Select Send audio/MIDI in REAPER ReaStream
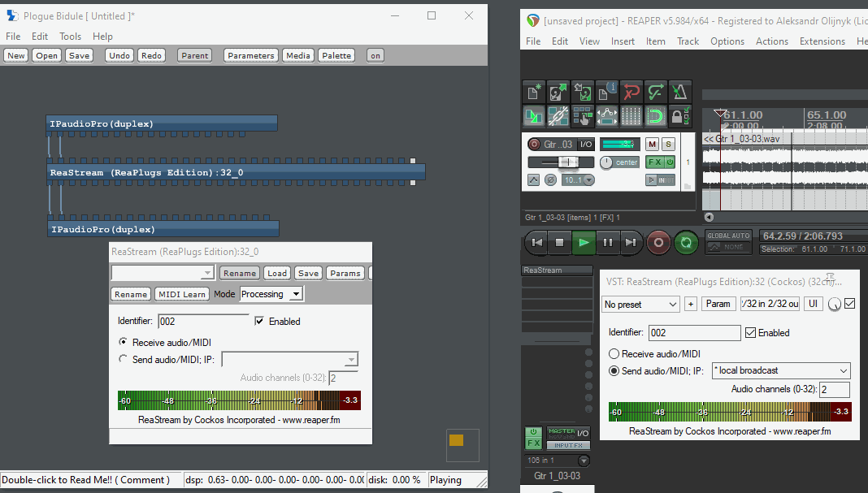This screenshot has width=868, height=493. (614, 370)
